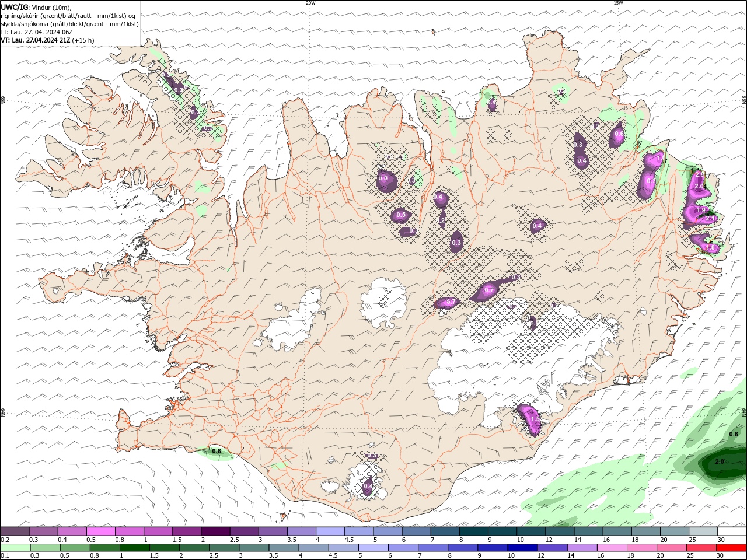Pick upper scale swatch between 1 and 1.5
Viewport: 747px width, 560px height.
click(x=158, y=531)
